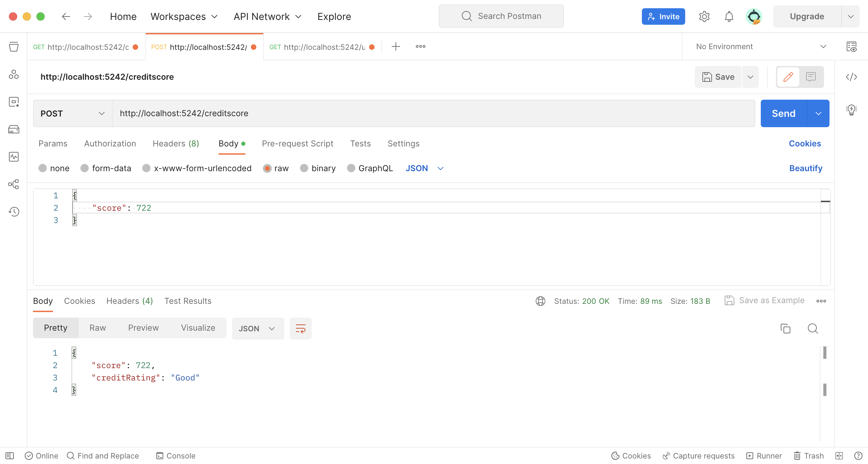The width and height of the screenshot is (868, 464).
Task: Open the History panel in left sidebar
Action: click(14, 212)
